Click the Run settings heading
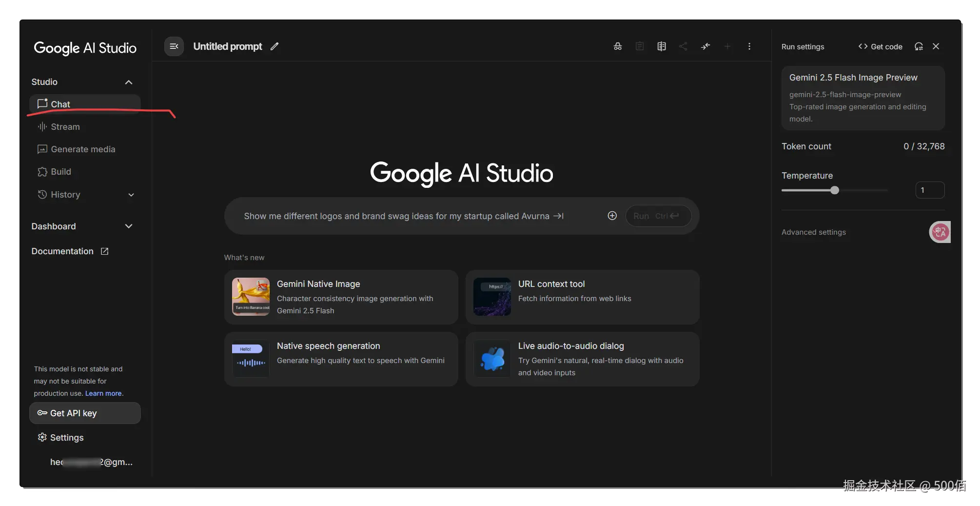Image resolution: width=980 pixels, height=506 pixels. point(803,47)
